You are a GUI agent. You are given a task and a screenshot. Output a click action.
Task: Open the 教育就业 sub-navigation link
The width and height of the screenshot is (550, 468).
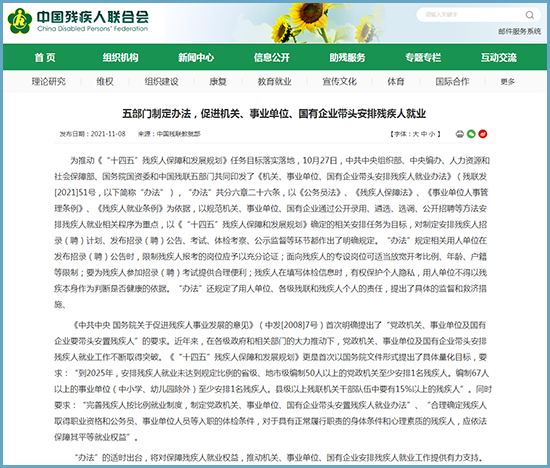click(x=275, y=82)
